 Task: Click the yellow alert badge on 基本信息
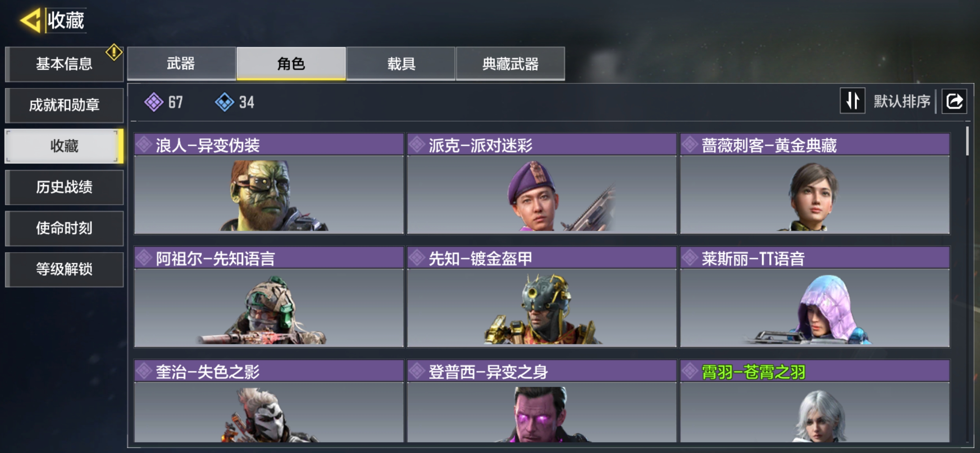coord(114,52)
